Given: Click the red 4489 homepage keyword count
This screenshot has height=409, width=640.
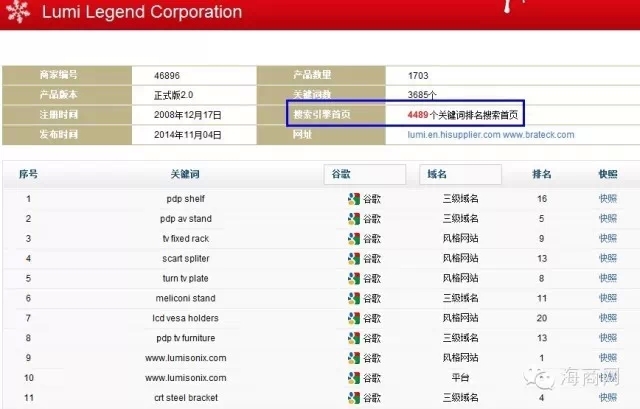Looking at the screenshot, I should (x=418, y=115).
